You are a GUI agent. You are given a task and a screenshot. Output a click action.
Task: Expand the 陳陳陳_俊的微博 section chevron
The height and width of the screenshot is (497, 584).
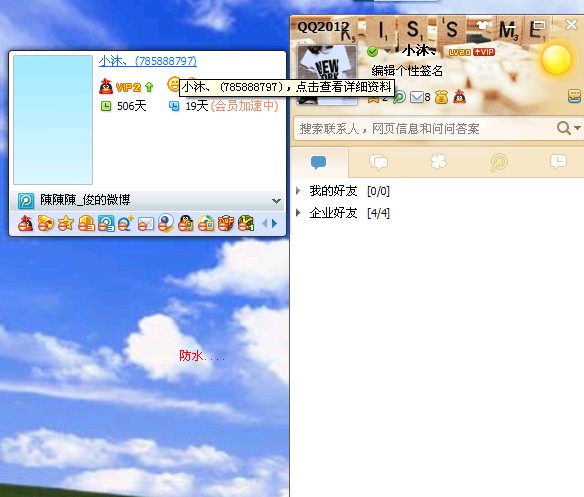coord(276,201)
